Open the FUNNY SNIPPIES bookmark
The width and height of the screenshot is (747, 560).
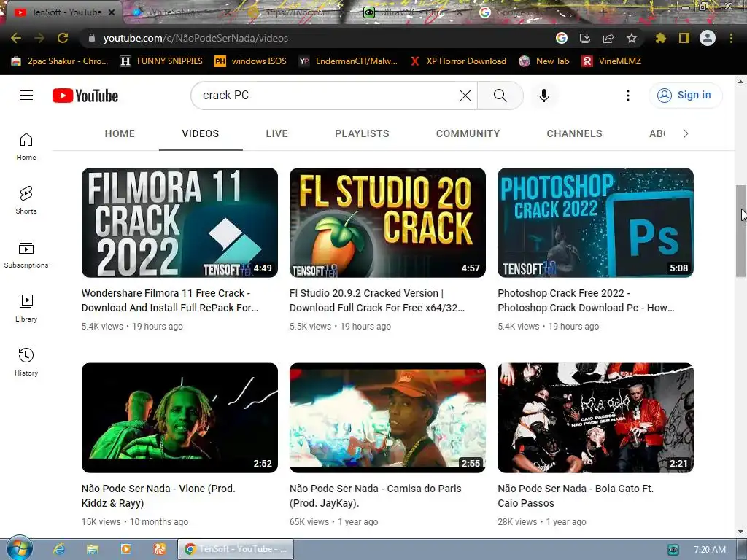click(x=161, y=61)
